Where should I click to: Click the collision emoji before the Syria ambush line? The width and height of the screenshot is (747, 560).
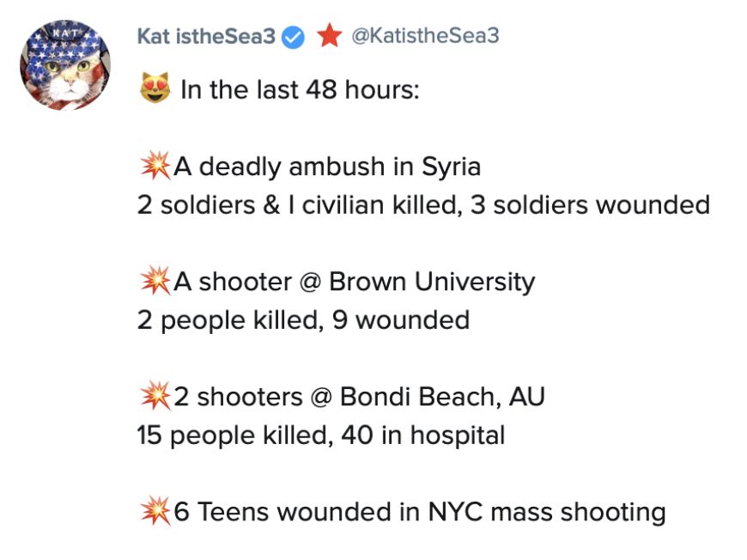155,166
